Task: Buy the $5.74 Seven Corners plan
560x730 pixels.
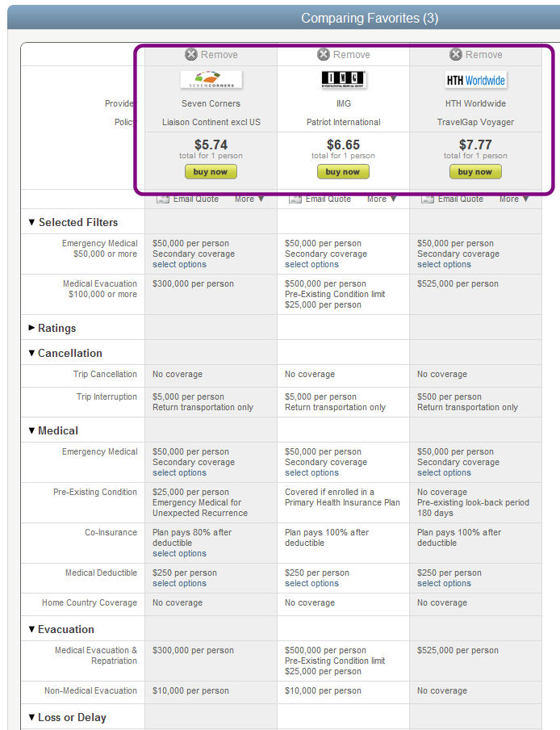Action: pos(211,172)
